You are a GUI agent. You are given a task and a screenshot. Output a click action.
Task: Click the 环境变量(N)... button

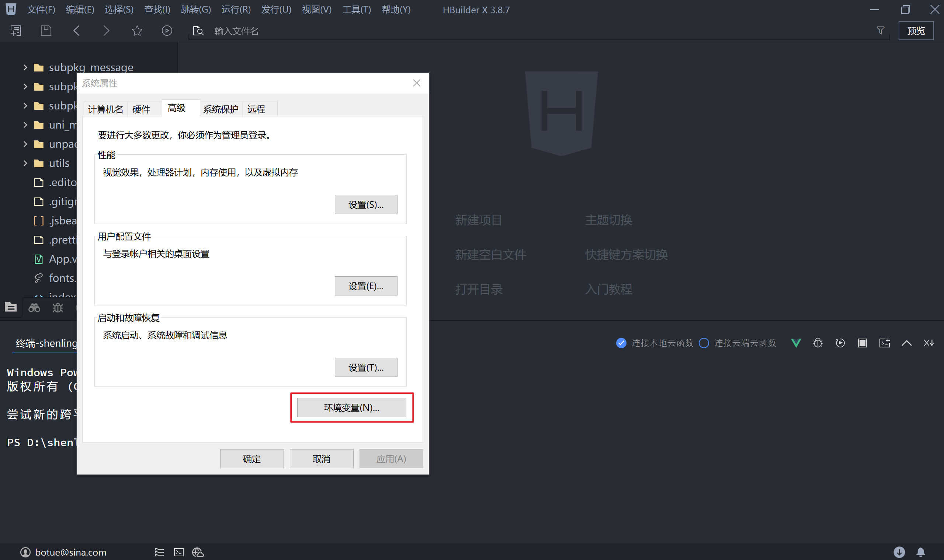351,407
